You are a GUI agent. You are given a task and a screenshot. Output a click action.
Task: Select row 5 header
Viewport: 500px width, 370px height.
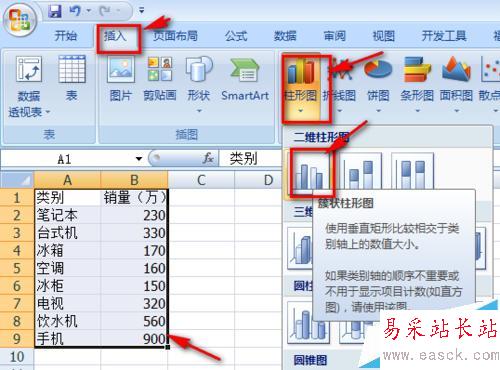click(17, 268)
